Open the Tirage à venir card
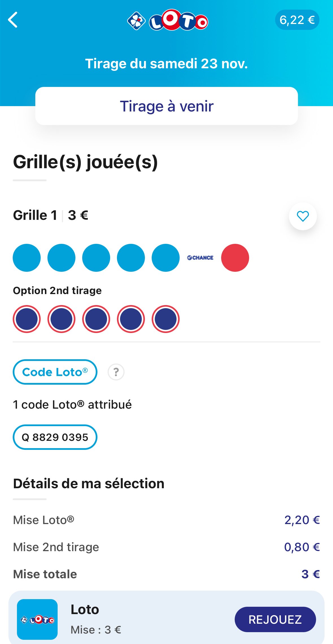Image resolution: width=333 pixels, height=644 pixels. pos(167,106)
